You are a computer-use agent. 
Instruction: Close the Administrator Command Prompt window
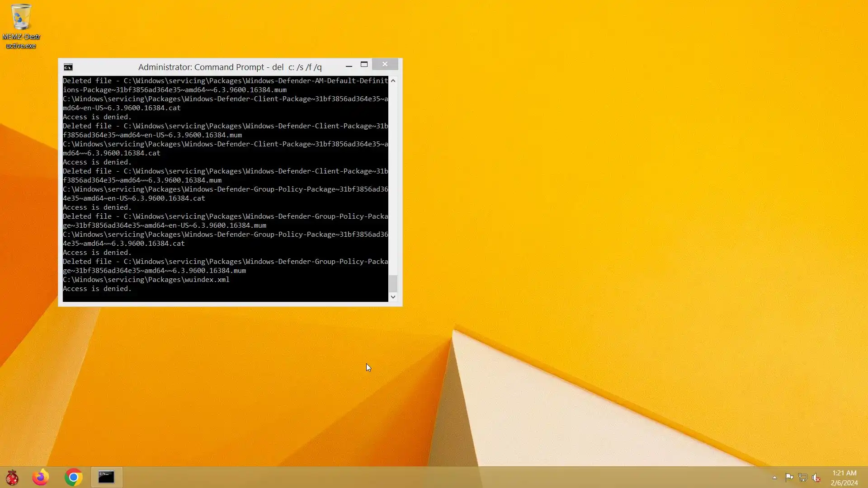click(385, 65)
